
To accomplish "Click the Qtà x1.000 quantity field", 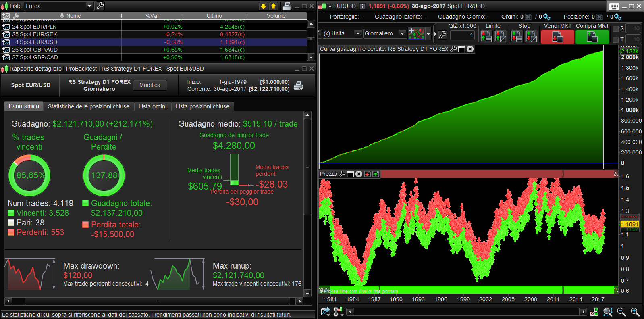I will [463, 35].
